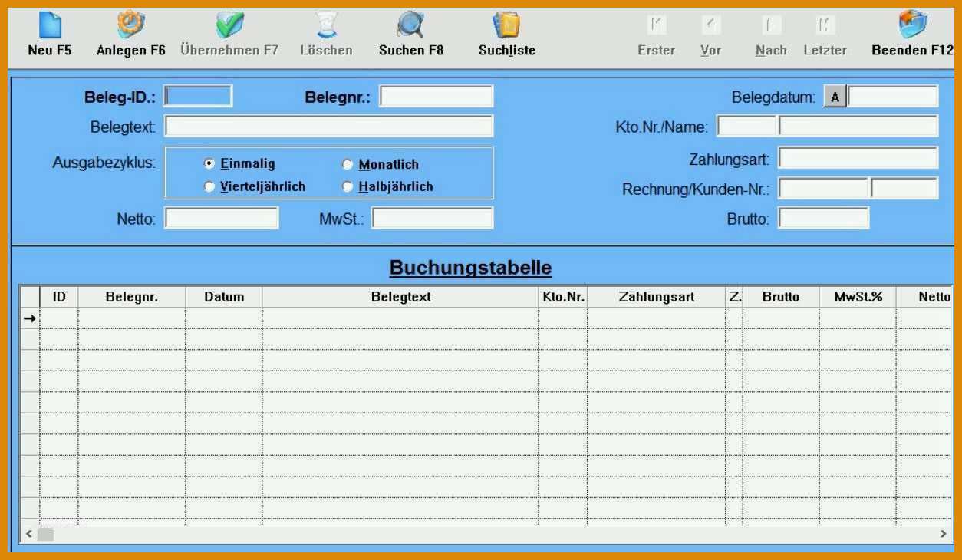This screenshot has height=560, width=962.
Task: Click the horizontal scrollbar left arrow
Action: (28, 533)
